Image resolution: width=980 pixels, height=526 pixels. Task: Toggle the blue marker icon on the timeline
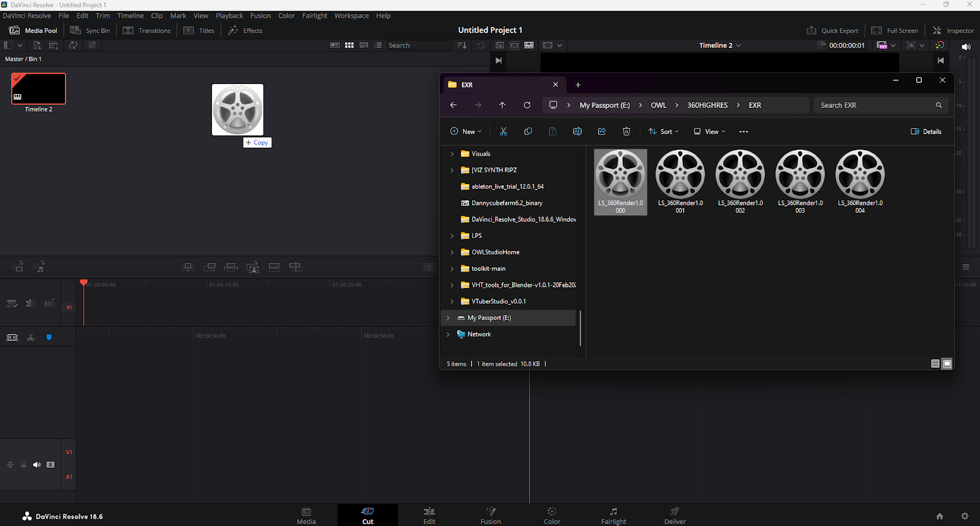click(49, 338)
